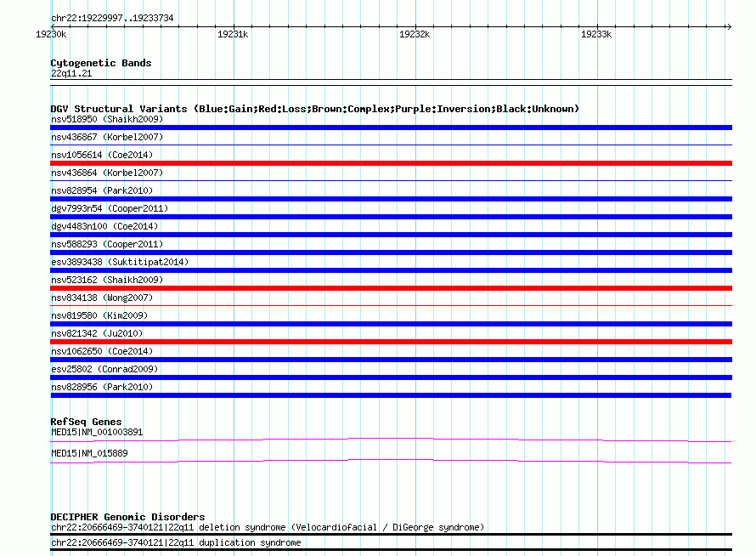Click the red loss bar under nsv523162

(x=391, y=288)
